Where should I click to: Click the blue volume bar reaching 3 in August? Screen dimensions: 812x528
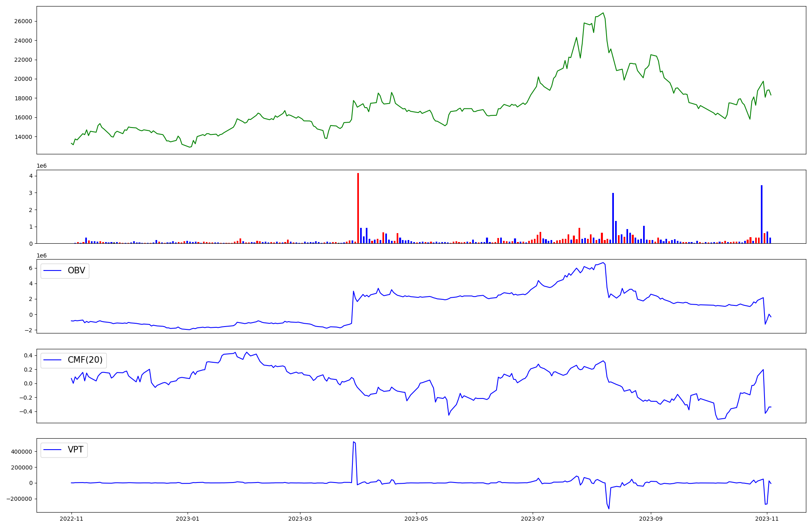tap(613, 218)
